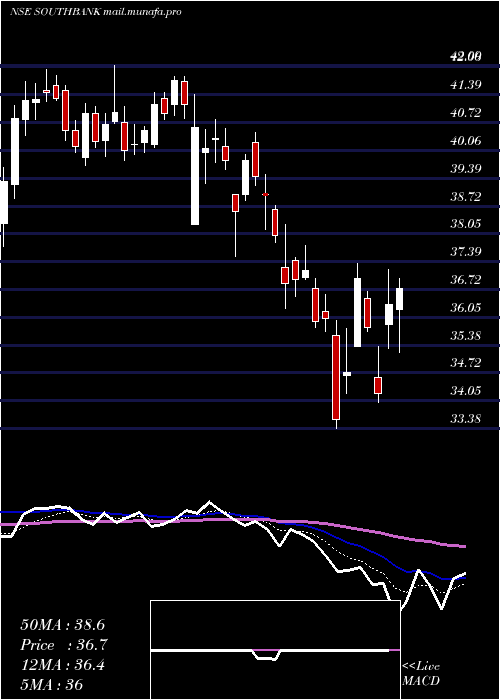Click the MACD histogram inset box
Screen dimensions: 500x700
(x=275, y=650)
